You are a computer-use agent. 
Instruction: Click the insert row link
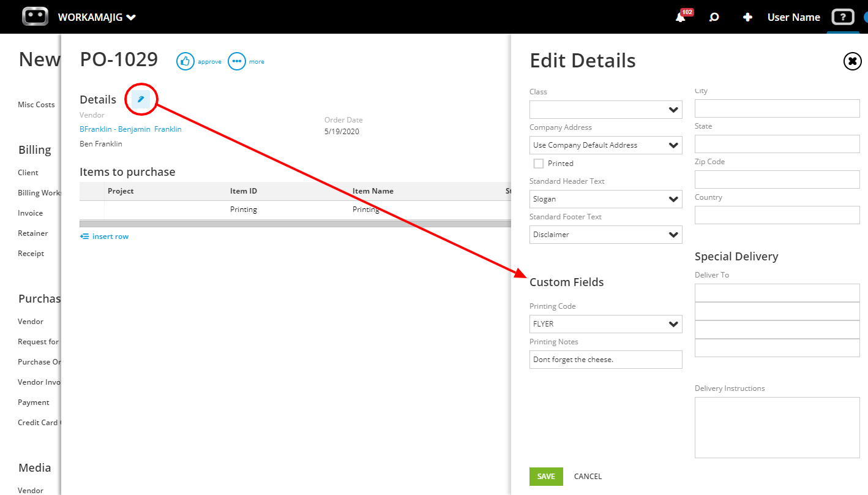[104, 236]
